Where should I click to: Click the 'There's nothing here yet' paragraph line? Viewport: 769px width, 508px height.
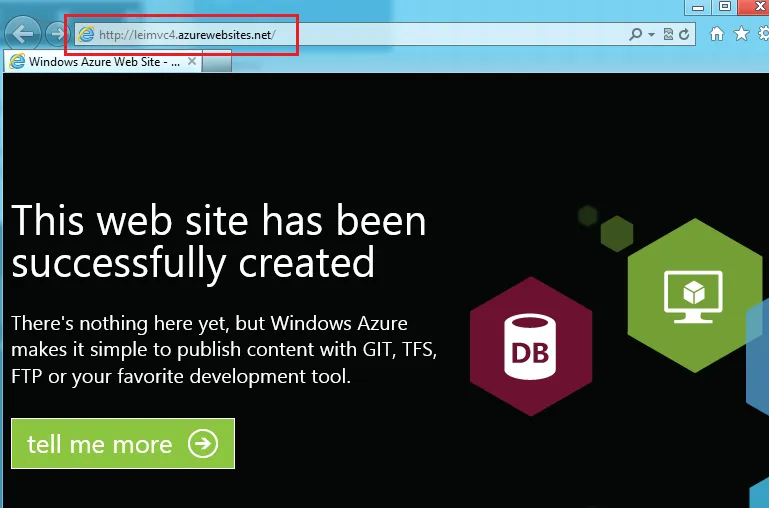(x=209, y=323)
